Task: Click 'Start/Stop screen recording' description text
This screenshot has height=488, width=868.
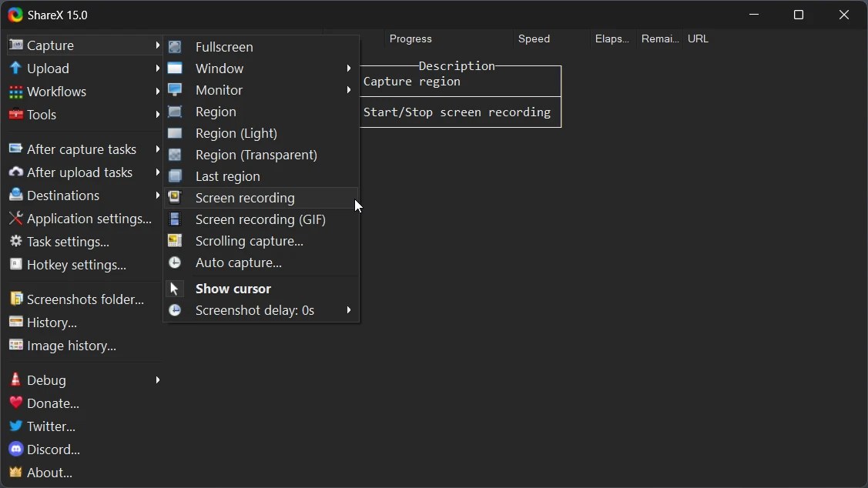Action: point(457,112)
